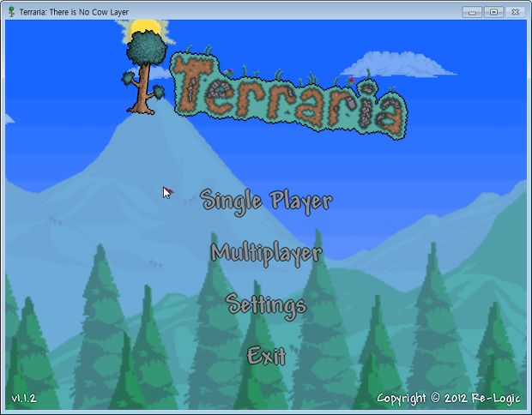This screenshot has height=415, width=532.
Task: Click the Copyright 2012 Re-Logic text
Action: pos(448,398)
